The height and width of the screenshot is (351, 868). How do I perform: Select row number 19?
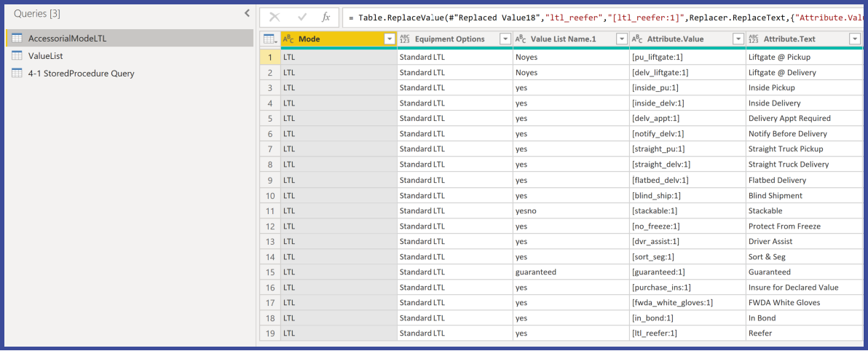tap(270, 334)
